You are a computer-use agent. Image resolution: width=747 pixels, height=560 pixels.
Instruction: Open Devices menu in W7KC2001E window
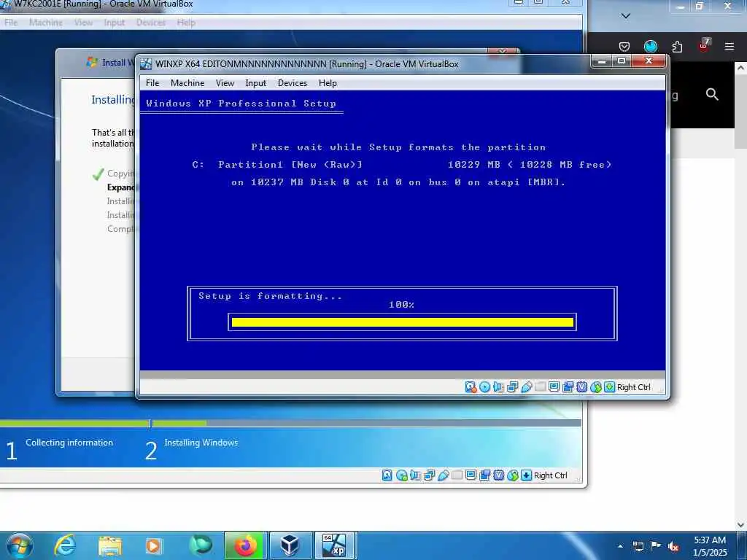pos(151,23)
